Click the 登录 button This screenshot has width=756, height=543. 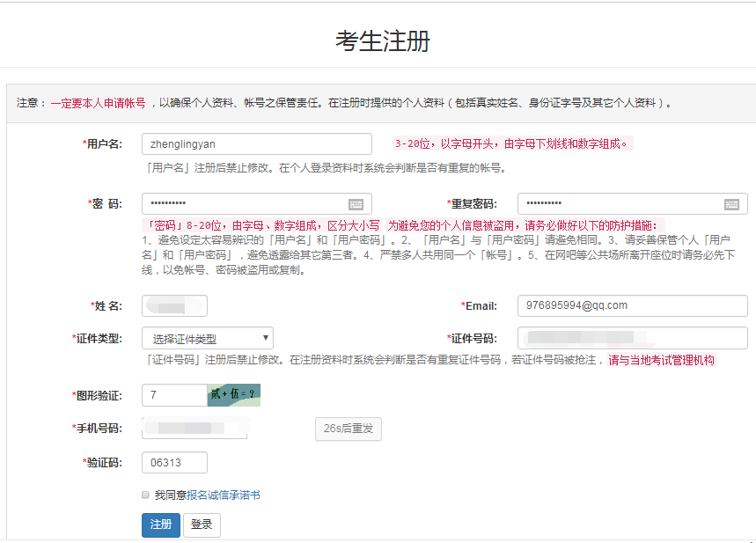[x=202, y=525]
